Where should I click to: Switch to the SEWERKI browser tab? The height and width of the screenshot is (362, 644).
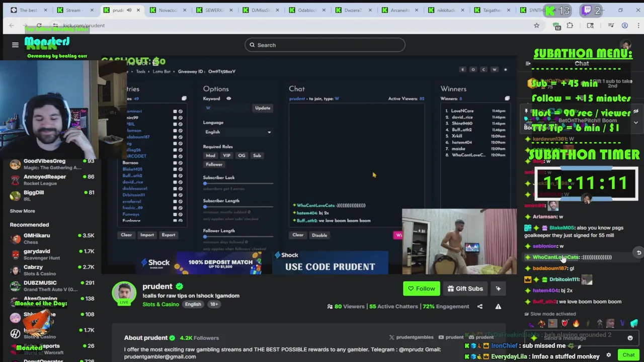point(214,10)
